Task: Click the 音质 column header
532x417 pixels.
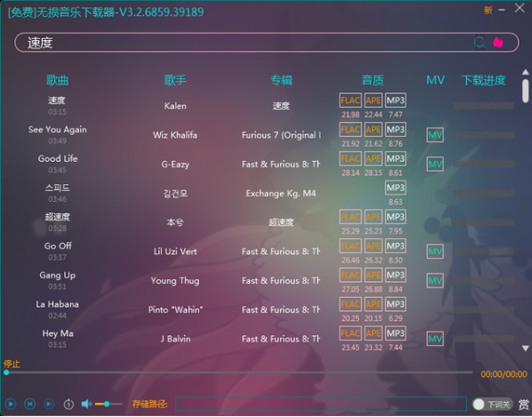Action: click(372, 80)
